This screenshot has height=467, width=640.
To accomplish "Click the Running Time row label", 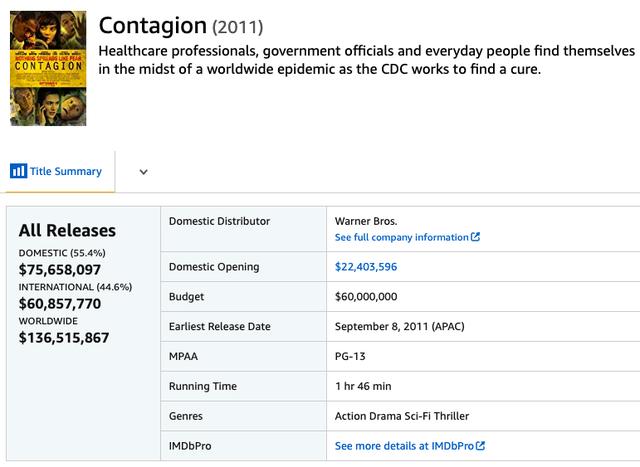I will point(203,386).
